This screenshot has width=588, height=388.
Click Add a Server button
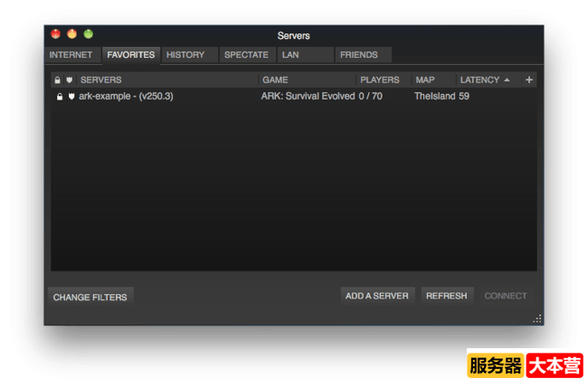377,296
